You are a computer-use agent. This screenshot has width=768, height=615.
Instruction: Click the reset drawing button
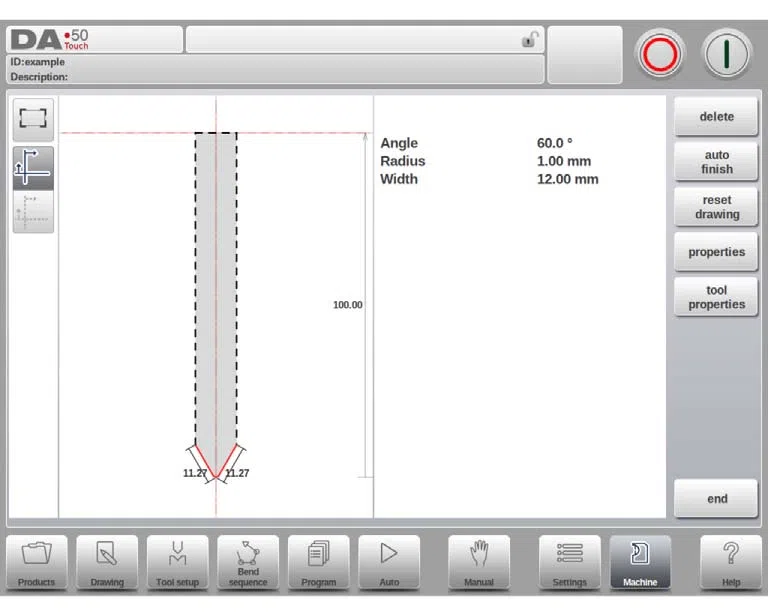(x=716, y=207)
